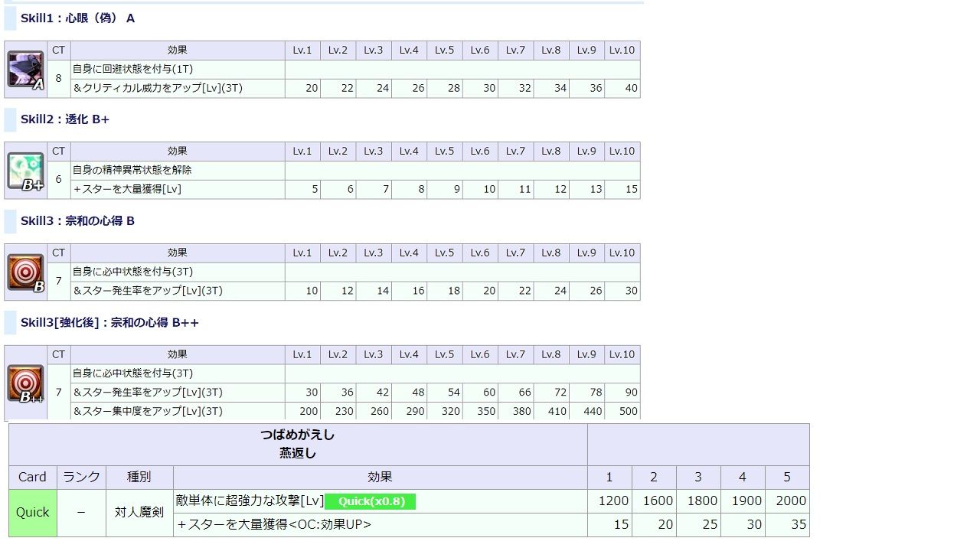Click ＆クリティカル威力をアップ[Lv](3T) effect text
The height and width of the screenshot is (551, 980).
click(x=157, y=89)
